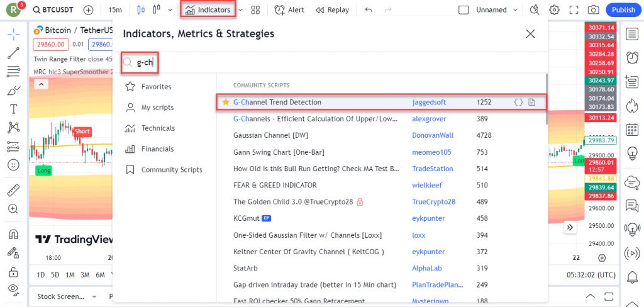Select the zoom in tool
This screenshot has width=644, height=307.
pos(14,209)
